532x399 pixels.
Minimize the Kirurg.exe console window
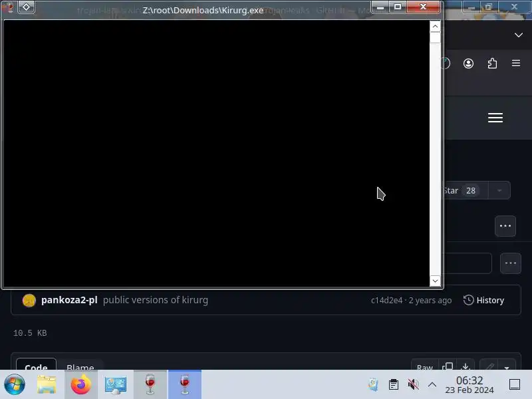coord(380,7)
